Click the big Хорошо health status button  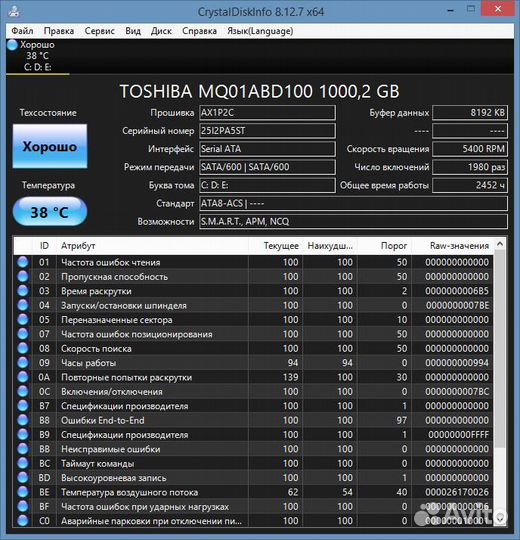pos(50,146)
